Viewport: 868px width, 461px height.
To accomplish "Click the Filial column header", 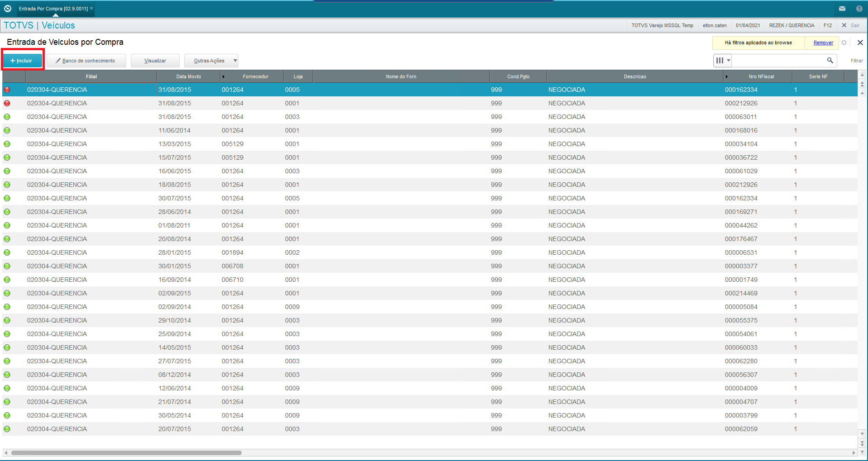I will tap(91, 76).
